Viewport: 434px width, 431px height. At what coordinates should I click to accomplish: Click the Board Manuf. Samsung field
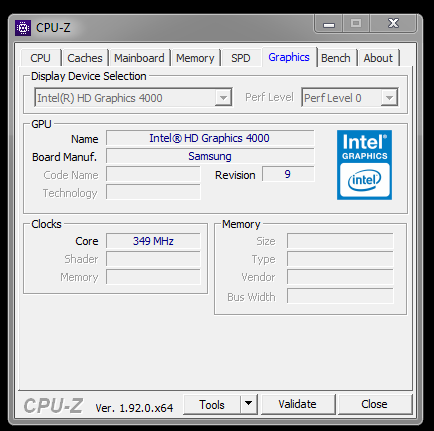pos(210,156)
